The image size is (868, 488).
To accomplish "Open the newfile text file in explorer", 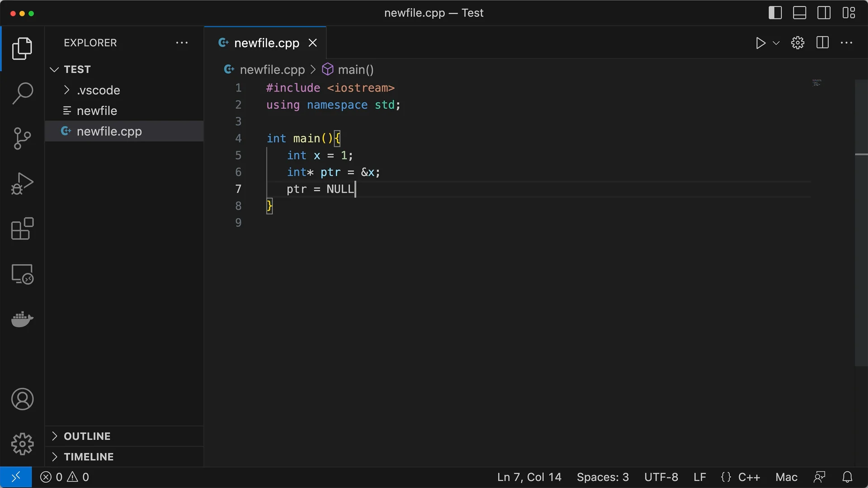I will [97, 111].
